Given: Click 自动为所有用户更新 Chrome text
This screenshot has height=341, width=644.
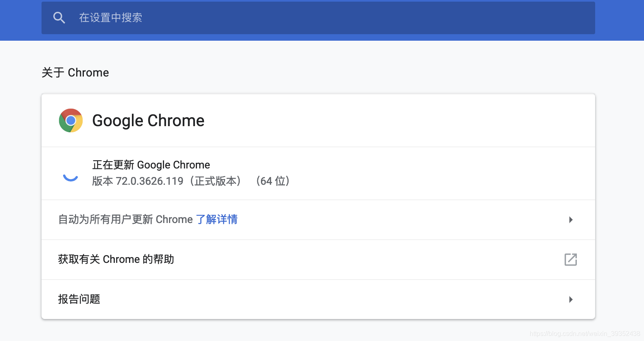Looking at the screenshot, I should (125, 219).
